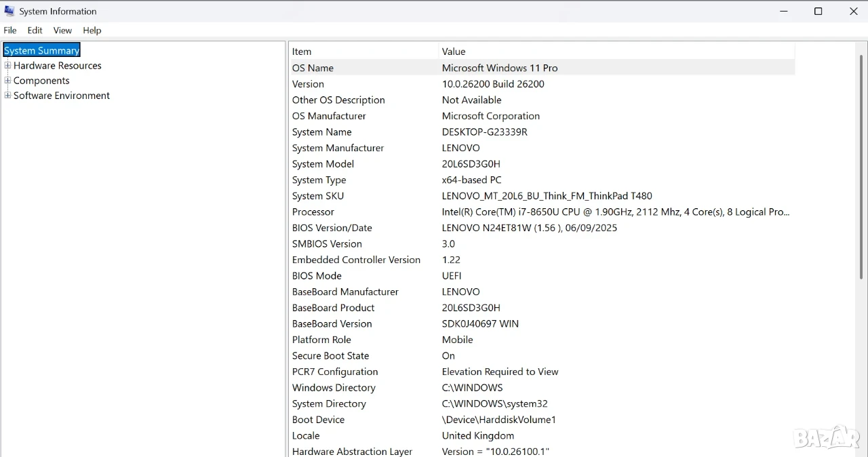
Task: Open the Help menu
Action: (92, 31)
